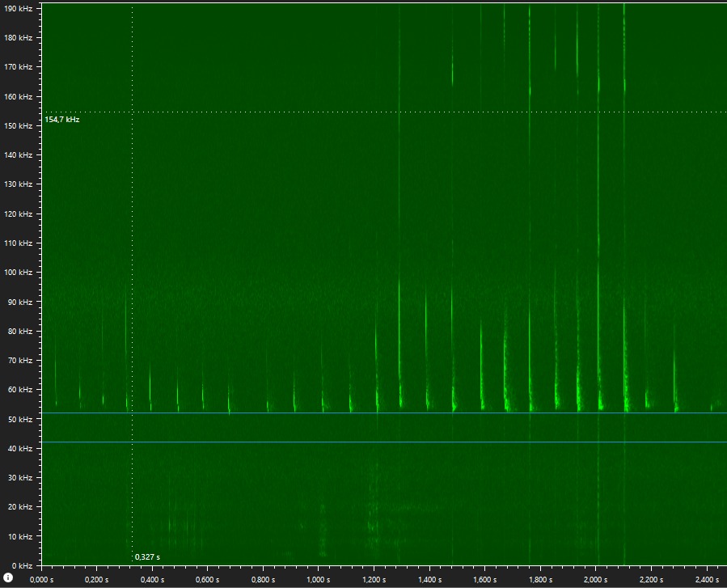727x588 pixels.
Task: Click the 0 kHz label on frequency axis
Action: pyautogui.click(x=23, y=565)
